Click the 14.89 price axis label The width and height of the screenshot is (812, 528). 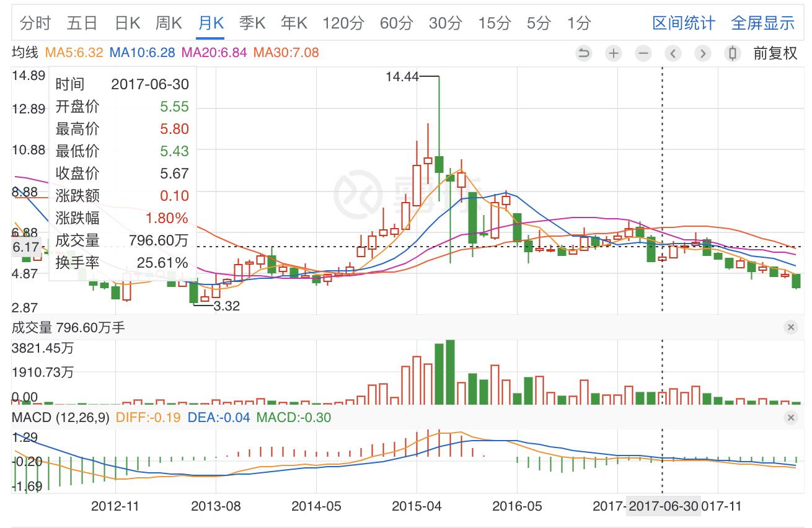point(29,76)
